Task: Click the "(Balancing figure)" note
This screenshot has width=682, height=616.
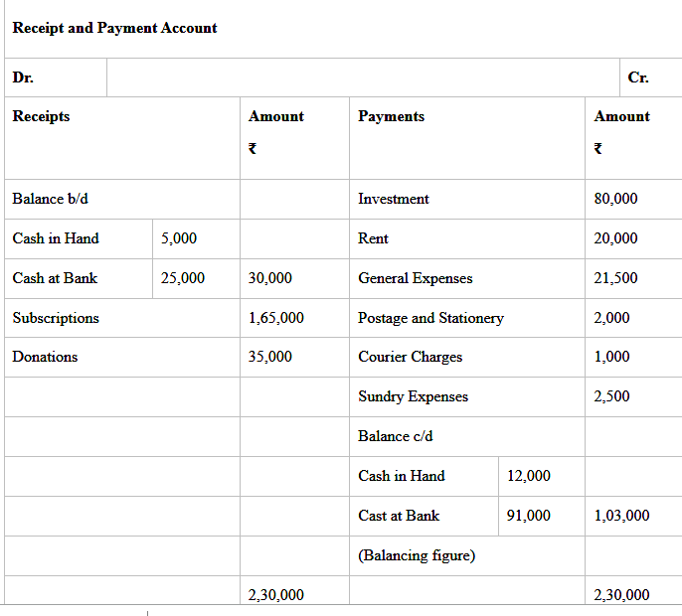Action: tap(417, 555)
